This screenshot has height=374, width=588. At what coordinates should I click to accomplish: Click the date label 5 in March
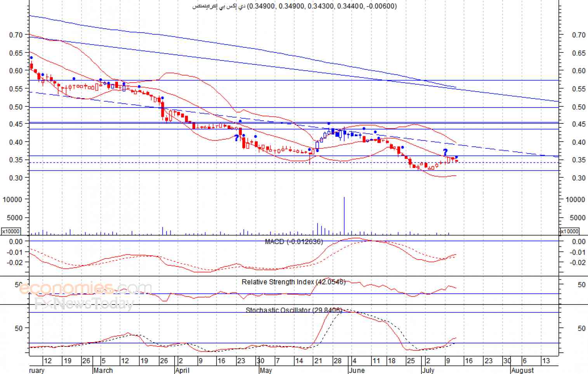tap(103, 361)
